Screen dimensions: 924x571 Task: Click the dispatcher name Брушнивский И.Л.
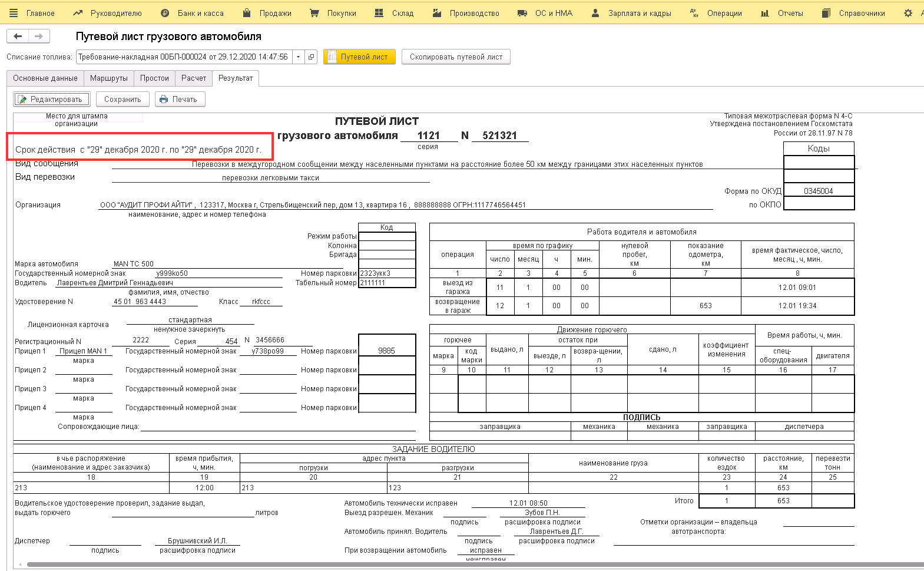pyautogui.click(x=197, y=541)
